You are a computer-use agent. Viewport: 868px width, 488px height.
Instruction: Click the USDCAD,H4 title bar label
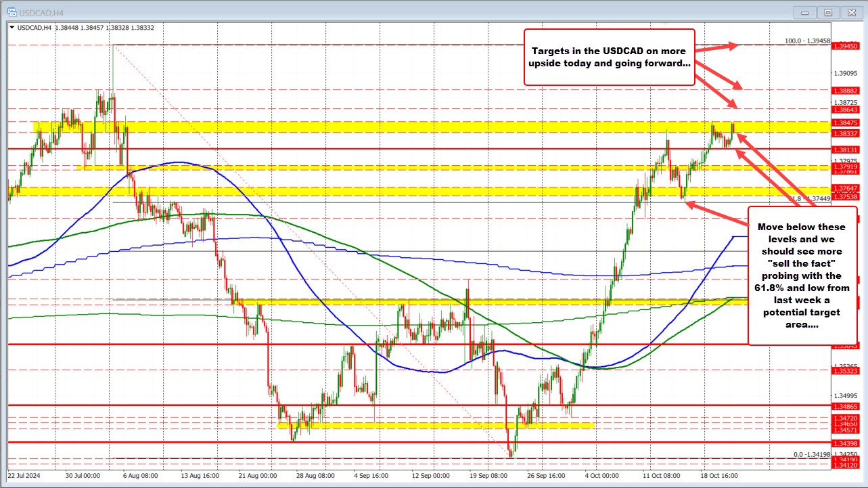pyautogui.click(x=41, y=12)
